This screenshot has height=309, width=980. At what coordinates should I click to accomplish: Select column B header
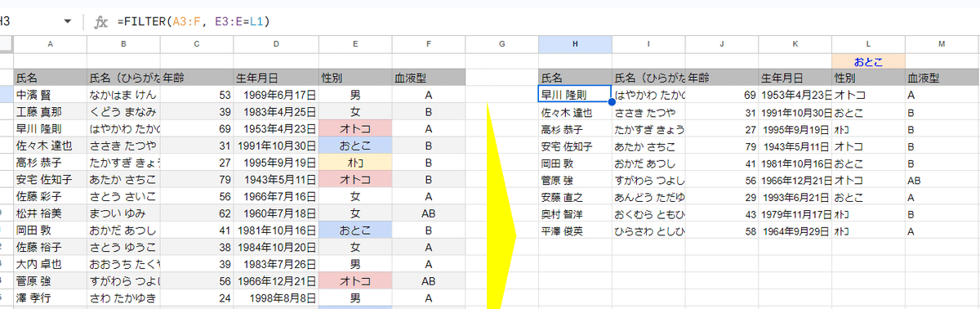click(123, 43)
